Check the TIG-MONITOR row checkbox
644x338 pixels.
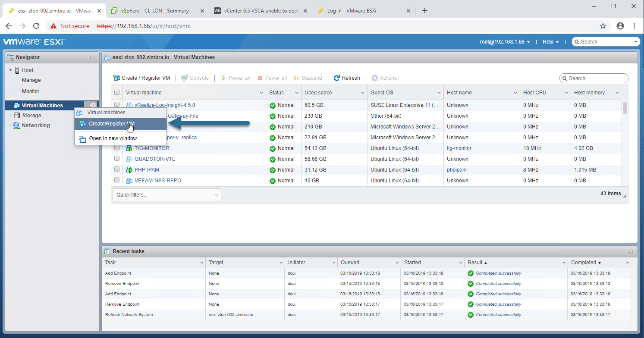tap(117, 147)
